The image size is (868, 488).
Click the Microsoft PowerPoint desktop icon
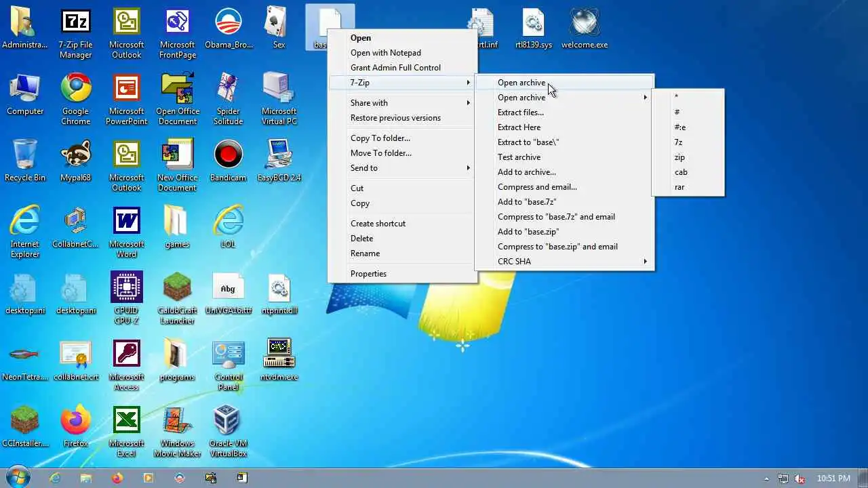pos(126,100)
